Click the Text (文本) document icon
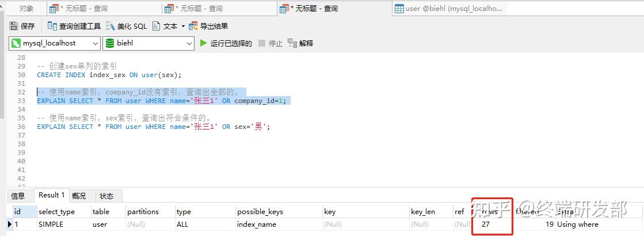This screenshot has height=236, width=644. click(156, 26)
